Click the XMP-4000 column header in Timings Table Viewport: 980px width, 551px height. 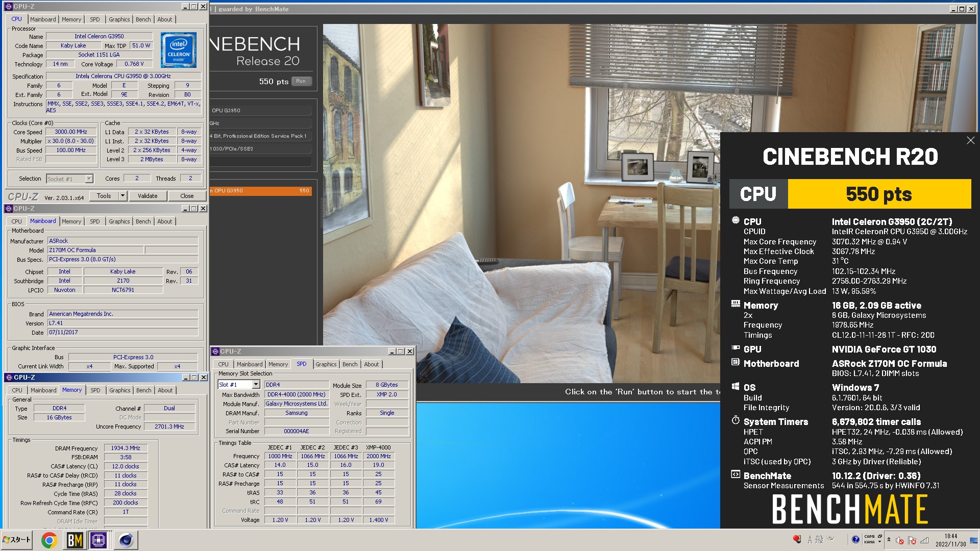(x=378, y=447)
